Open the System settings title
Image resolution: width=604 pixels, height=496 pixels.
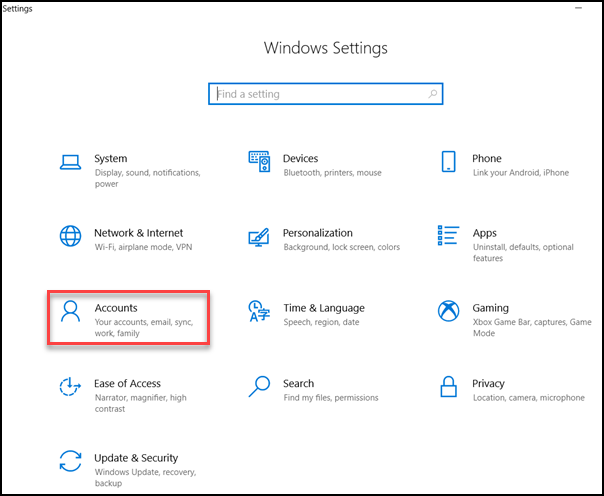pyautogui.click(x=111, y=159)
